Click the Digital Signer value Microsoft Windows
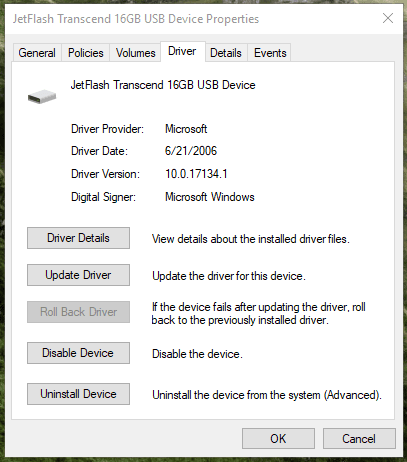Image resolution: width=407 pixels, height=462 pixels. pyautogui.click(x=210, y=197)
